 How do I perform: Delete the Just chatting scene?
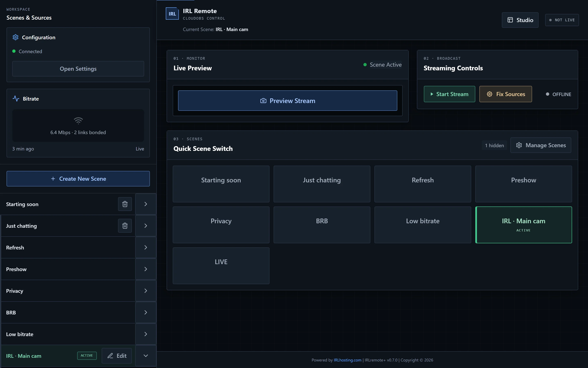click(125, 226)
